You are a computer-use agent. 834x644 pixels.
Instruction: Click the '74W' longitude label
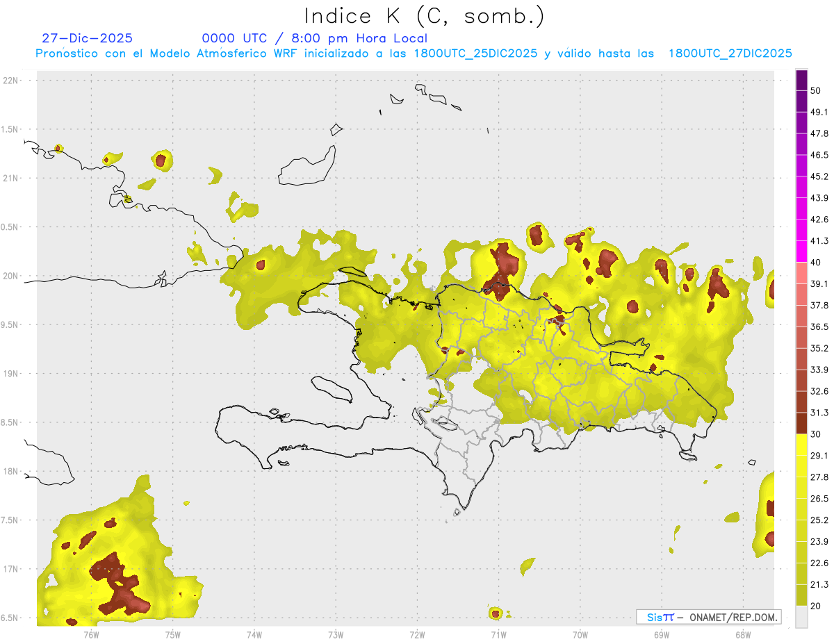click(254, 634)
